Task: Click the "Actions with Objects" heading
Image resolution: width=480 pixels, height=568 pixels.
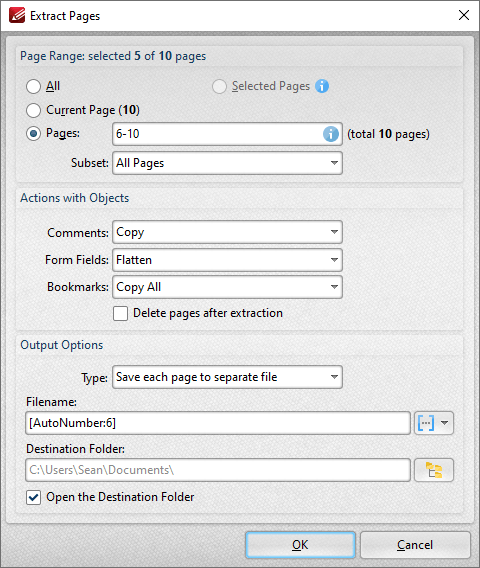Action: pyautogui.click(x=75, y=198)
